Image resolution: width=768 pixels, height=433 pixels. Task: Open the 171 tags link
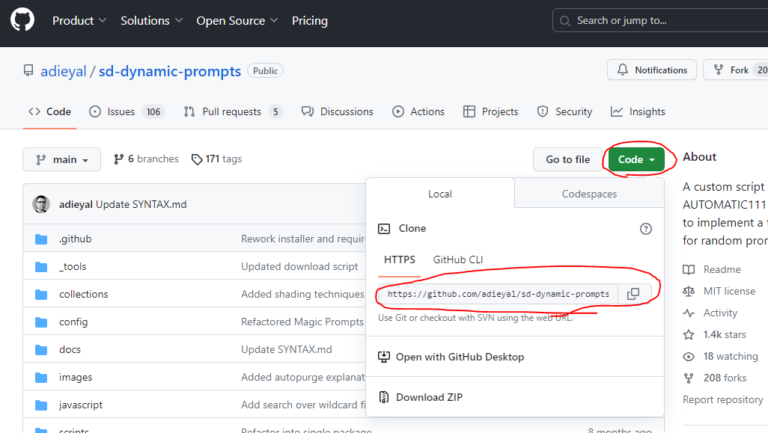216,159
